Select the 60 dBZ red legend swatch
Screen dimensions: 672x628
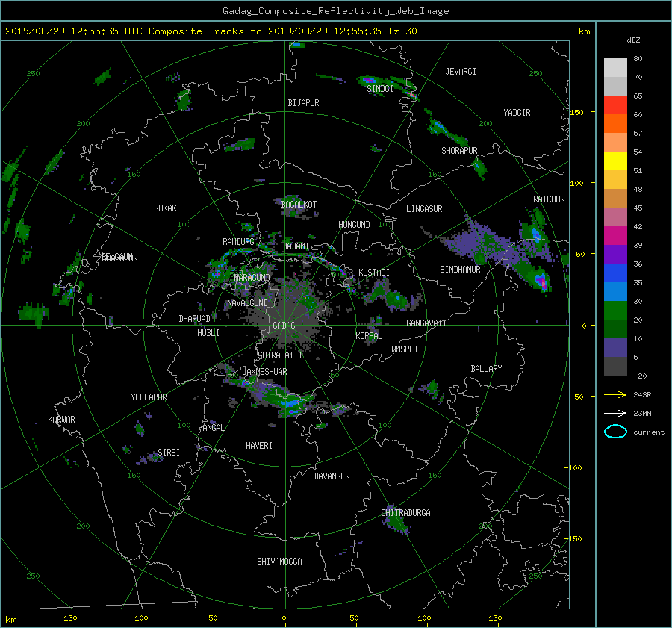(x=615, y=105)
